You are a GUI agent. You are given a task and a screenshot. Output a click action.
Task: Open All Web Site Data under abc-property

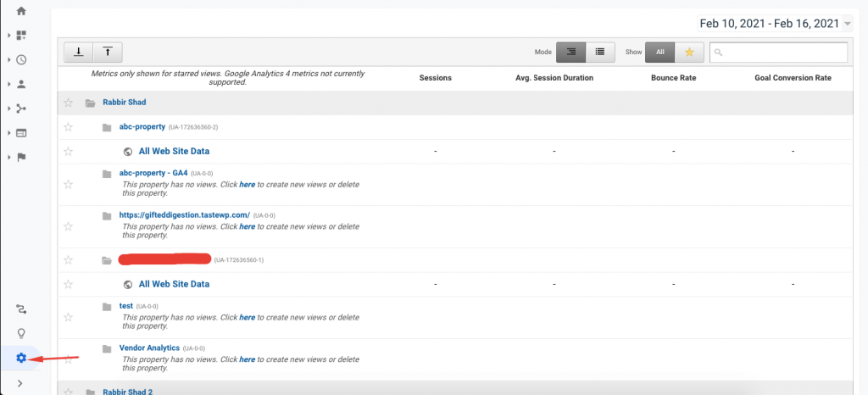175,151
